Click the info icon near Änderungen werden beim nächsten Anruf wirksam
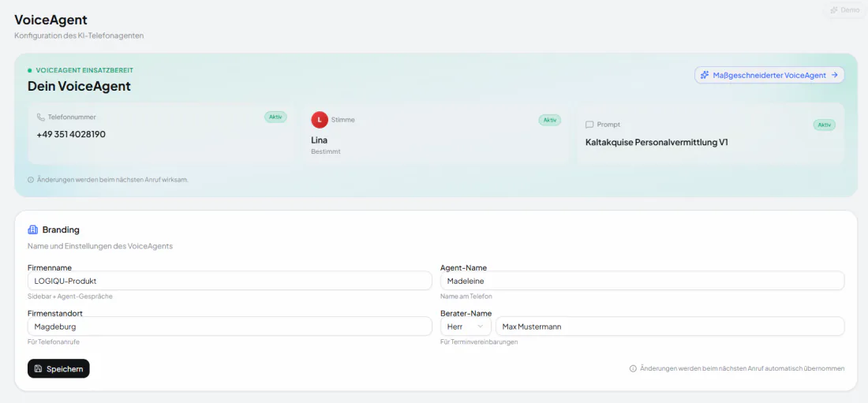Viewport: 868px width, 403px height. (31, 180)
